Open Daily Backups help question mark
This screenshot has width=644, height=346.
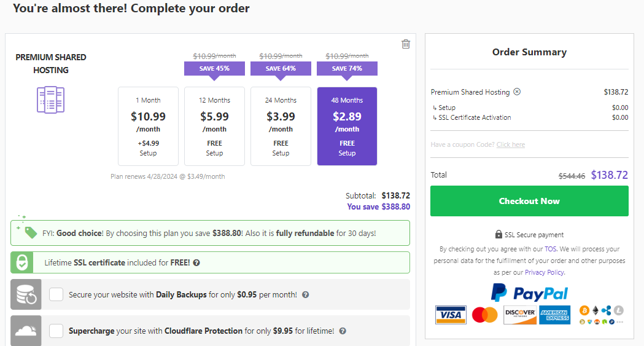[305, 294]
